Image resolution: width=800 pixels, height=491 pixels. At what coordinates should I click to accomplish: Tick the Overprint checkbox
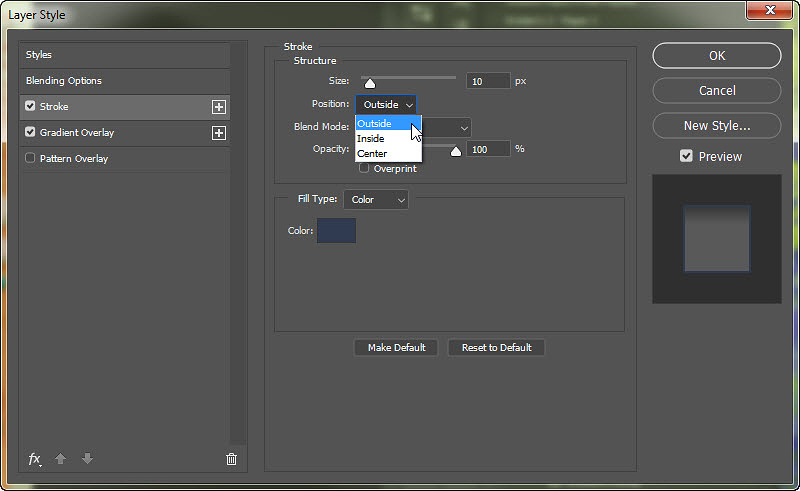click(364, 168)
